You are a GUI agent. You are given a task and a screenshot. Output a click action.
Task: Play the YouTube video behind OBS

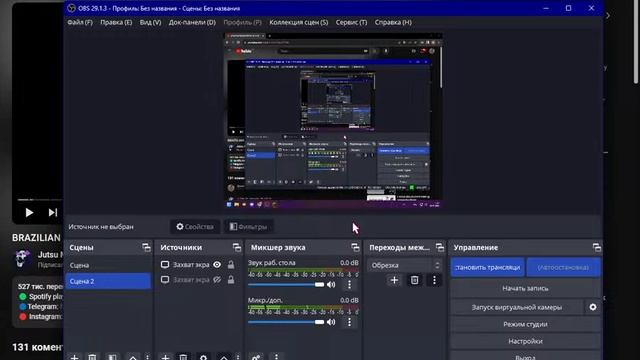(x=29, y=212)
